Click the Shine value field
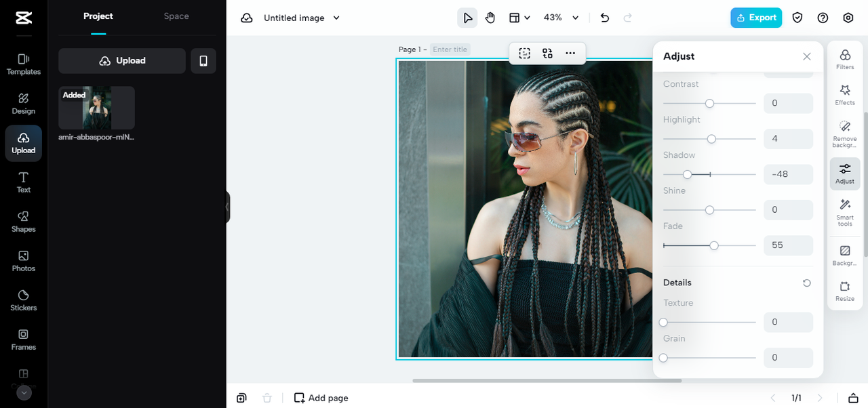 tap(788, 209)
